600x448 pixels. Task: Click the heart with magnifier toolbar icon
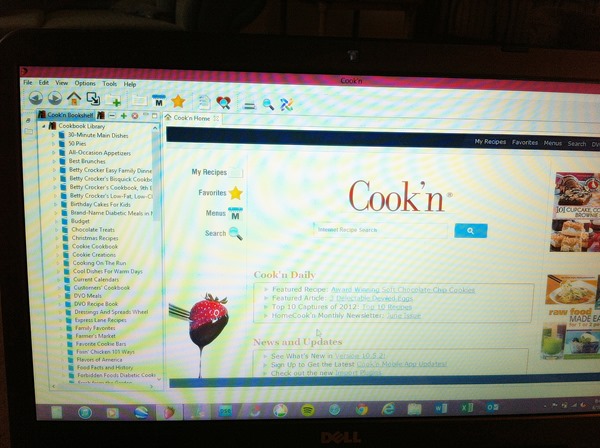coord(224,103)
